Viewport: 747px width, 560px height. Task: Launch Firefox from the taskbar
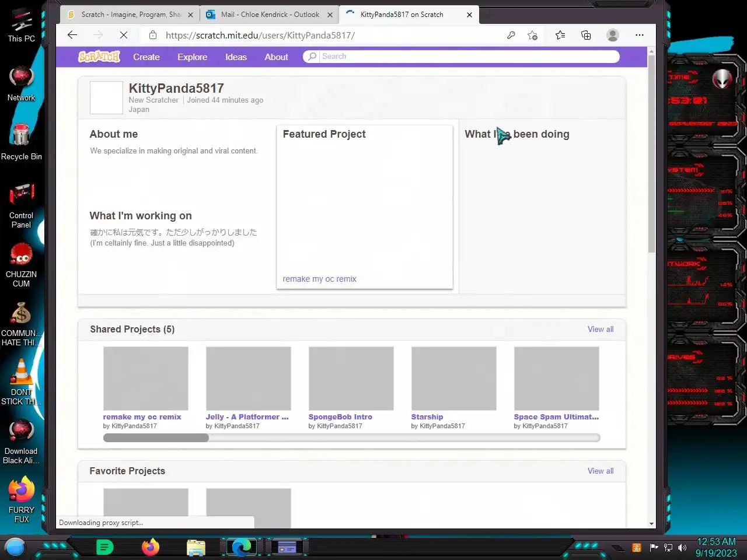point(151,547)
